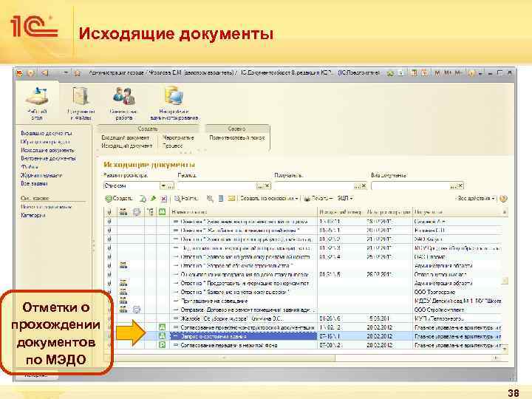Click inside the Получатель input field
This screenshot has width=532, height=399.
coord(314,186)
